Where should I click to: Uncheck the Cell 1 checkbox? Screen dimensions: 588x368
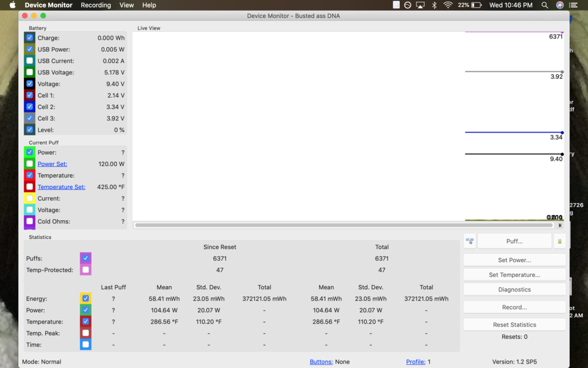(29, 95)
